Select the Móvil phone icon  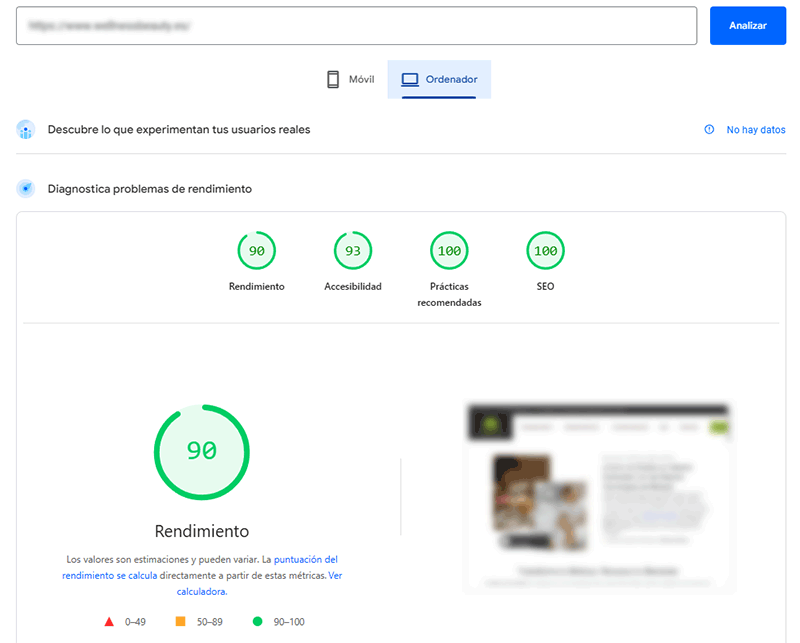coord(333,78)
